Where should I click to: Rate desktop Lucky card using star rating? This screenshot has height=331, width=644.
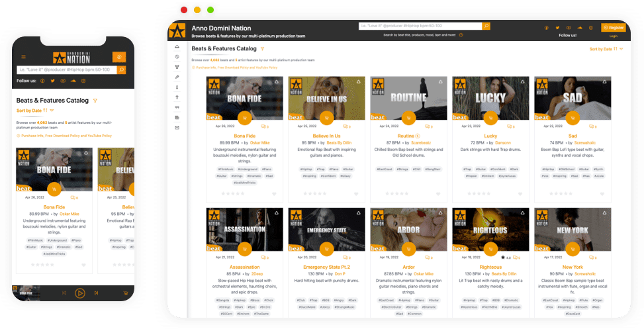[479, 194]
